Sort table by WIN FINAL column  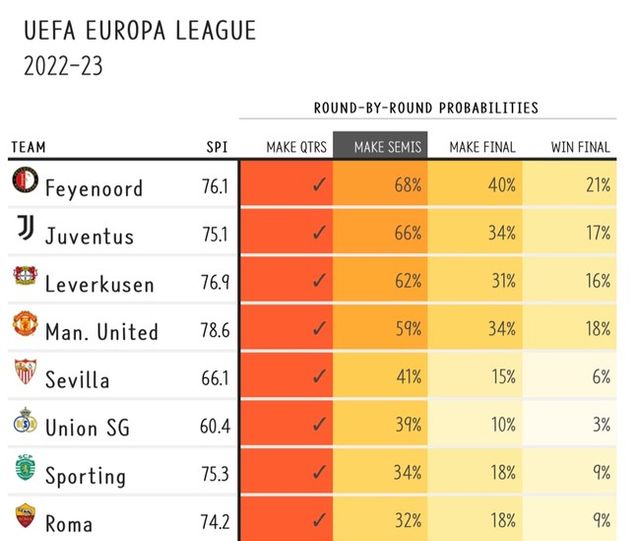tap(580, 147)
